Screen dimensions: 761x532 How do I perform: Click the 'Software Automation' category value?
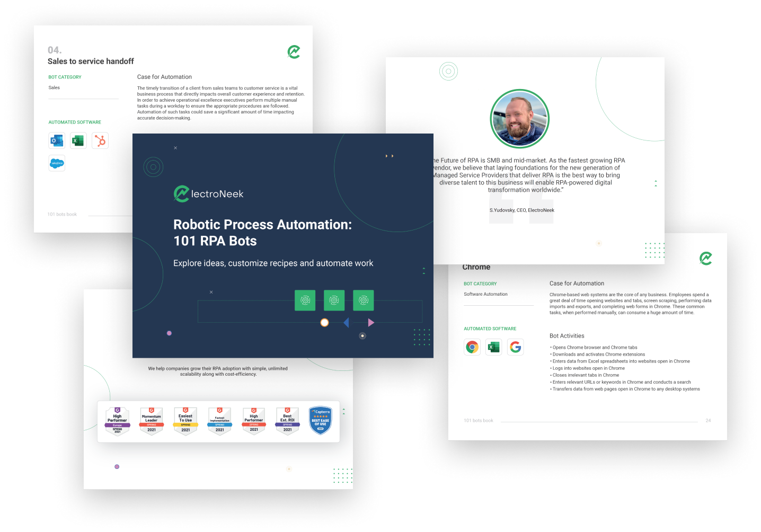point(485,294)
